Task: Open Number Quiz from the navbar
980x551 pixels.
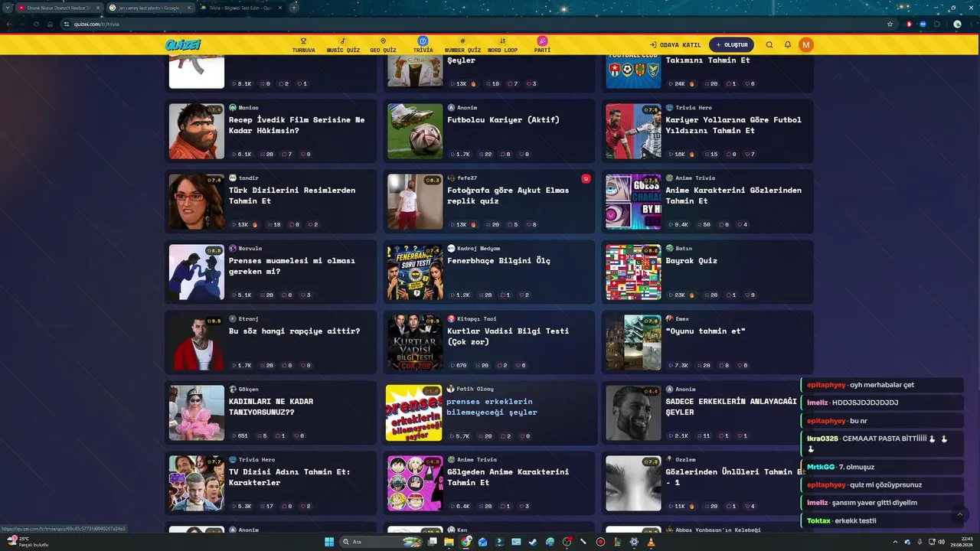Action: coord(462,45)
